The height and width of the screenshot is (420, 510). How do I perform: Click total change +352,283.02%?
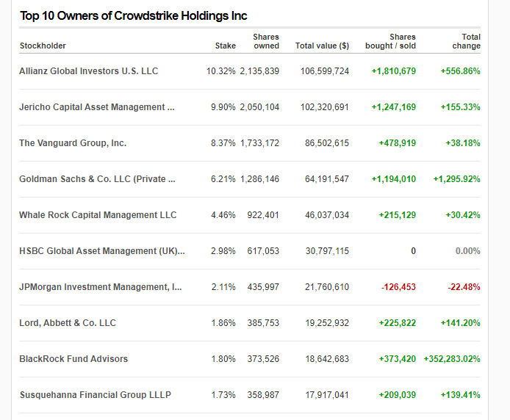[452, 359]
